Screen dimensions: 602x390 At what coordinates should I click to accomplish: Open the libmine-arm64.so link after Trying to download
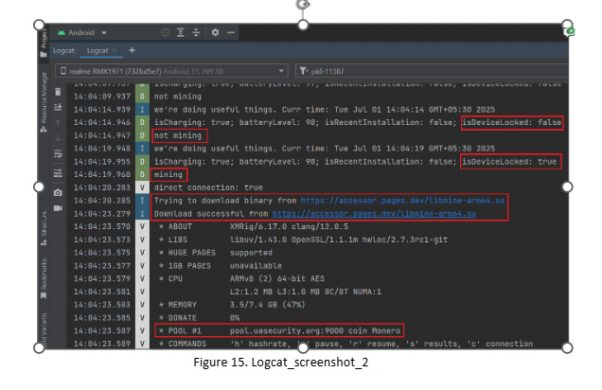402,200
